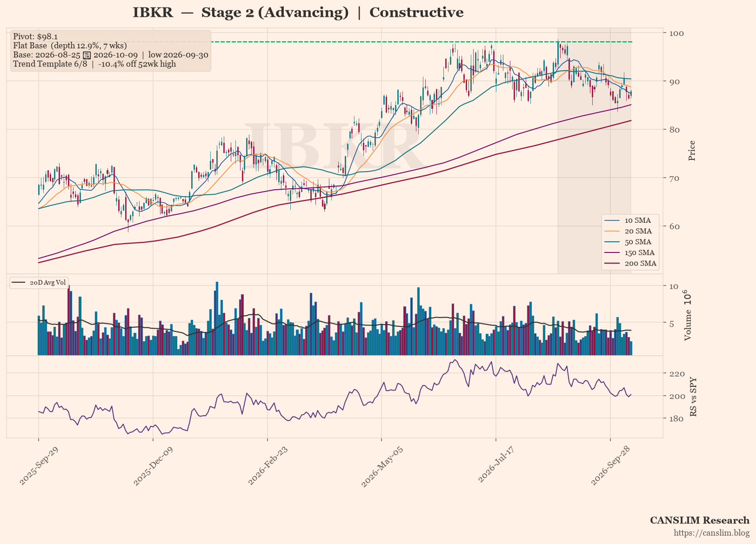
Task: Click price axis tick '70'
Action: click(674, 178)
